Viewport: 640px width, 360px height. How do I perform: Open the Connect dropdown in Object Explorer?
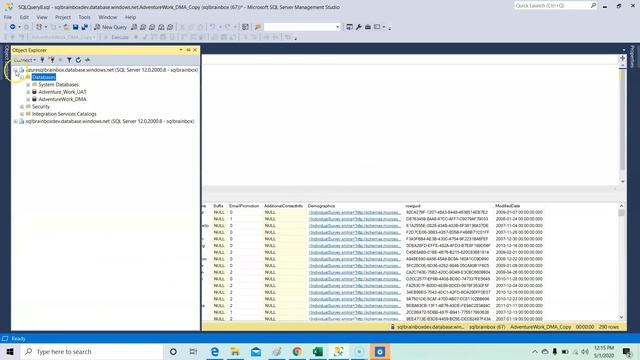[x=24, y=60]
